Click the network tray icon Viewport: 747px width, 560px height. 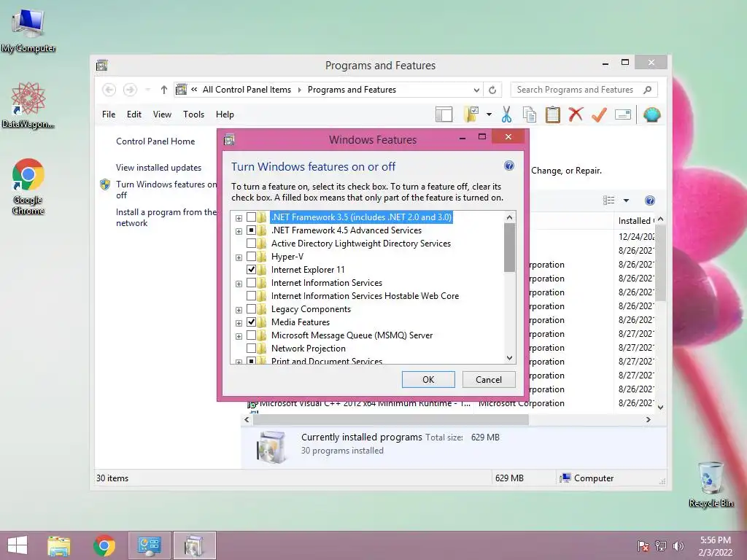click(x=661, y=545)
